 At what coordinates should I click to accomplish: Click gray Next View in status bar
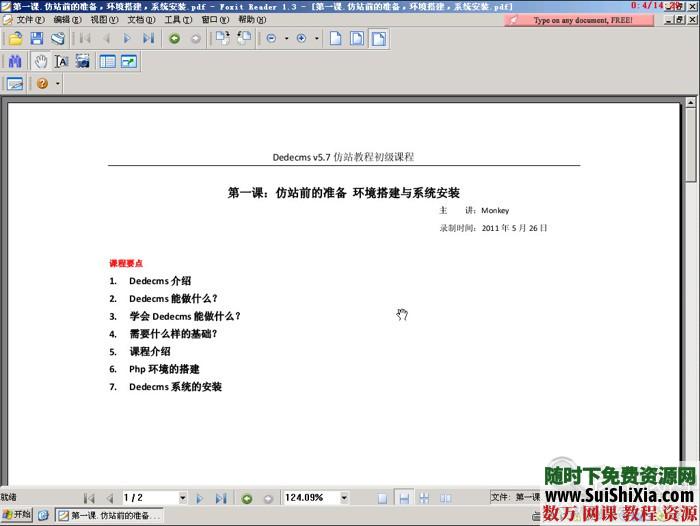(x=268, y=498)
